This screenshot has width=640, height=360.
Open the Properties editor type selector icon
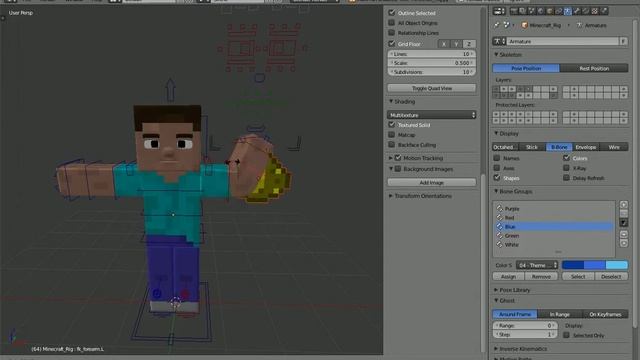point(499,11)
